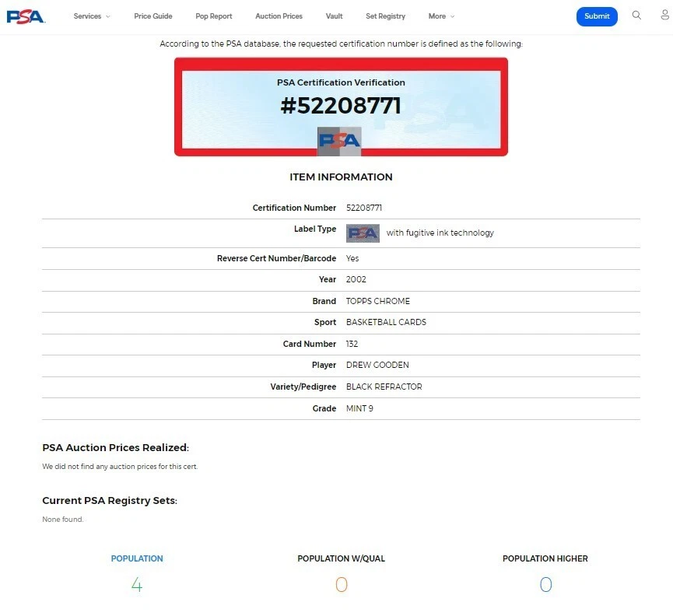Open the search magnifier icon
The image size is (673, 616).
point(636,16)
